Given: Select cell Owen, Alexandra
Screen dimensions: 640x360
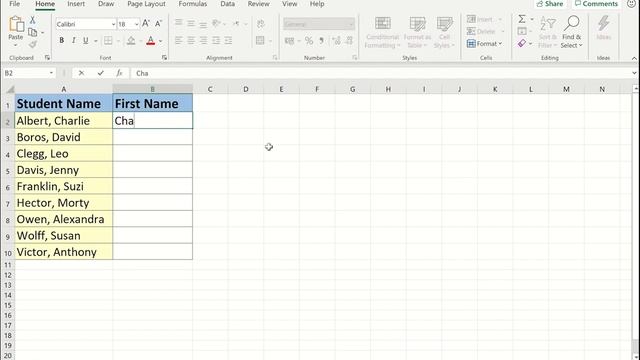Looking at the screenshot, I should tap(64, 219).
